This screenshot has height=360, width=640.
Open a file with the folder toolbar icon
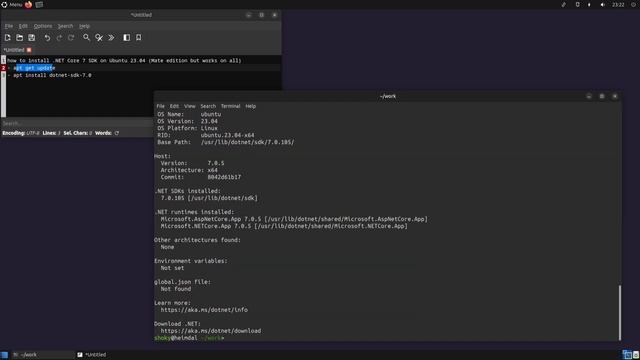point(20,38)
